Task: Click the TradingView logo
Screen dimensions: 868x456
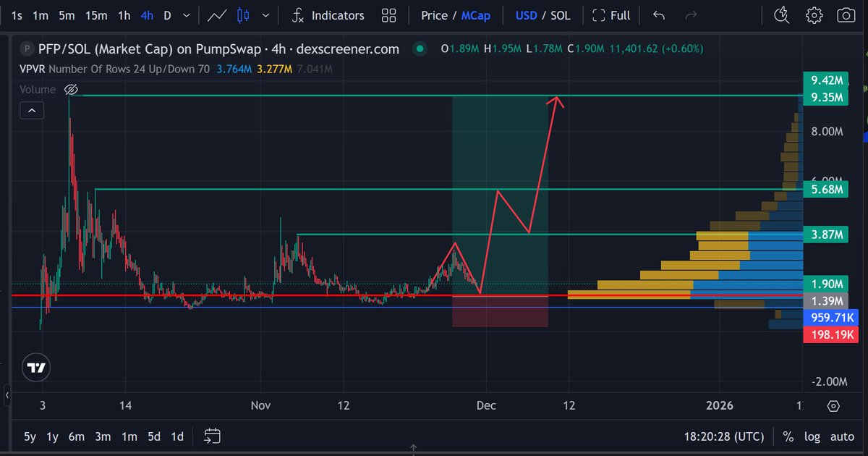Action: pyautogui.click(x=36, y=368)
